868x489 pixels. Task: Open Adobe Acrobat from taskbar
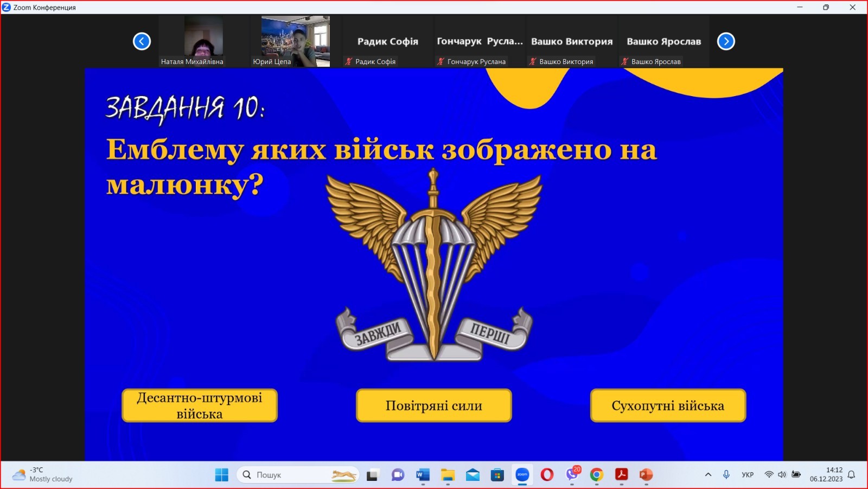[x=622, y=475]
